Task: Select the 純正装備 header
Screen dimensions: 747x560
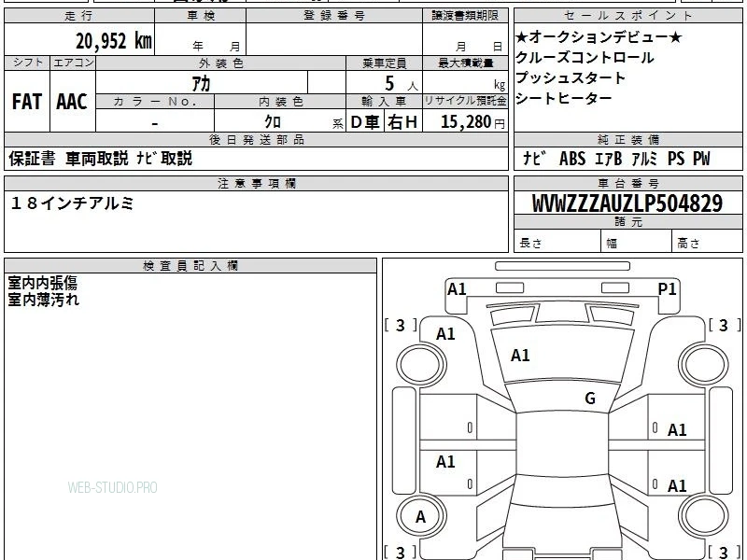Action: point(627,139)
